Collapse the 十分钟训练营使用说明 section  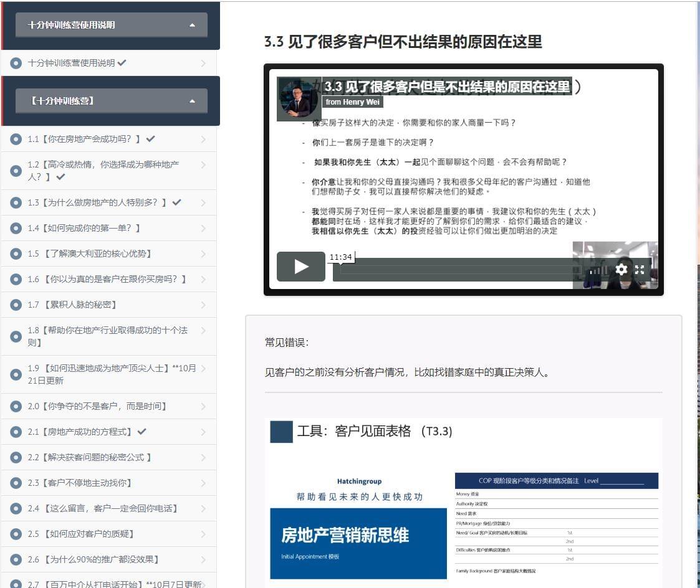pos(193,26)
